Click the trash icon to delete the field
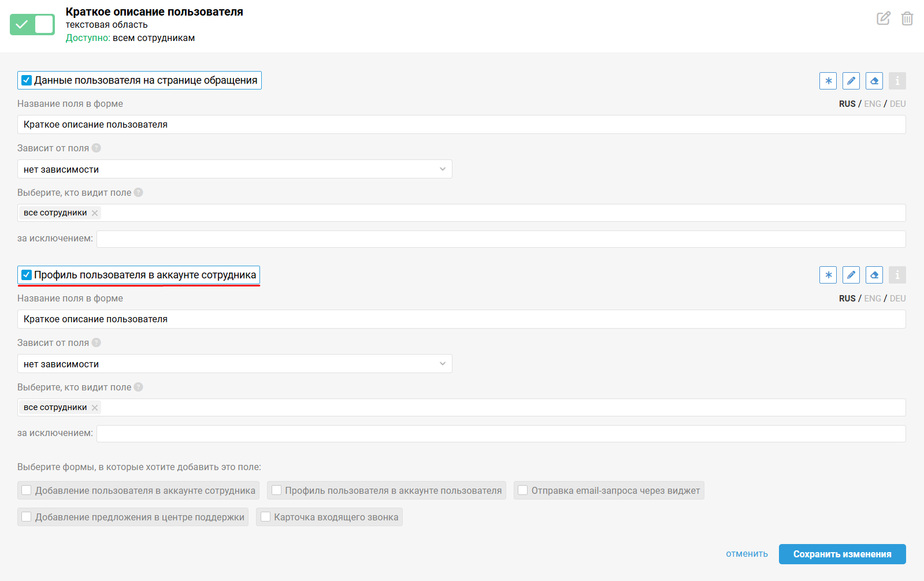 click(x=907, y=18)
